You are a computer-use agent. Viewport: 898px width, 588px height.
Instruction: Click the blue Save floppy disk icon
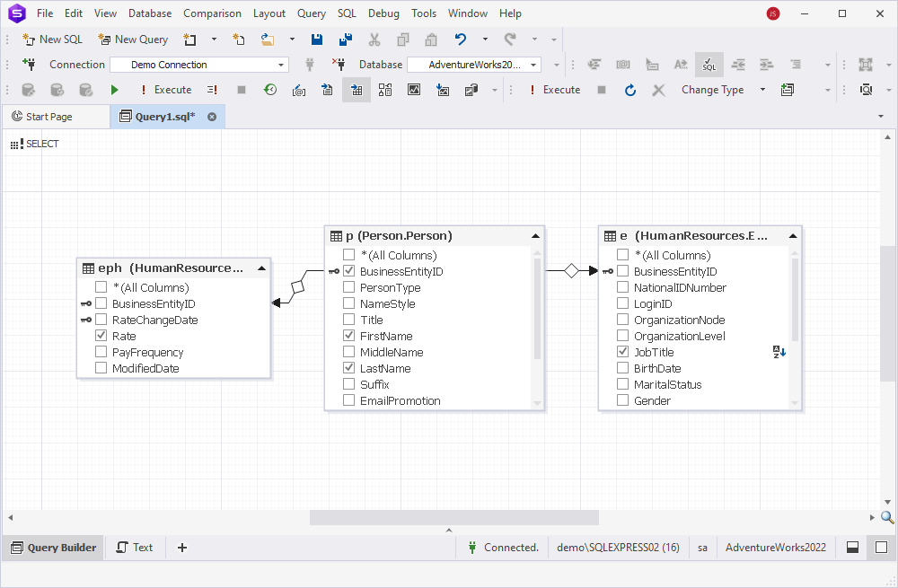(317, 39)
